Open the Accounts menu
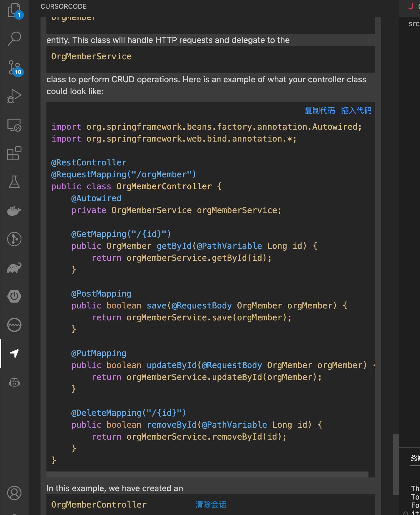 14,493
